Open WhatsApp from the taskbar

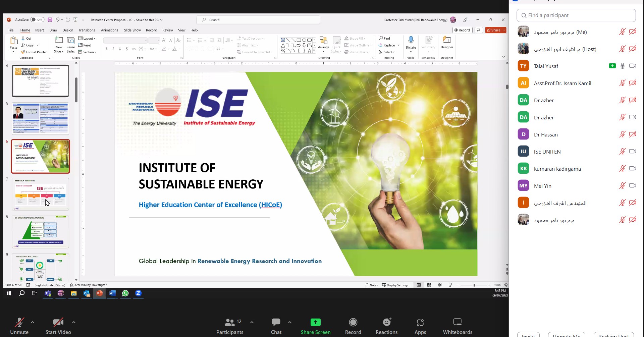tap(125, 293)
